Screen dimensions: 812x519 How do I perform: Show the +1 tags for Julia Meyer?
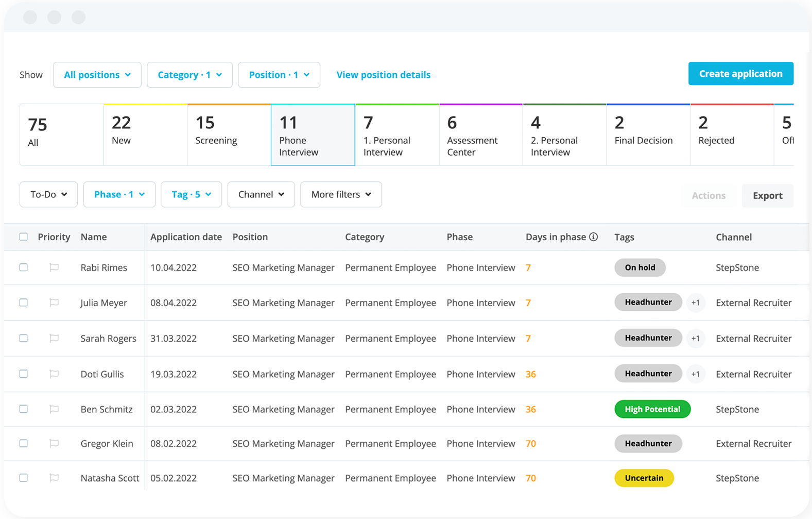point(696,303)
